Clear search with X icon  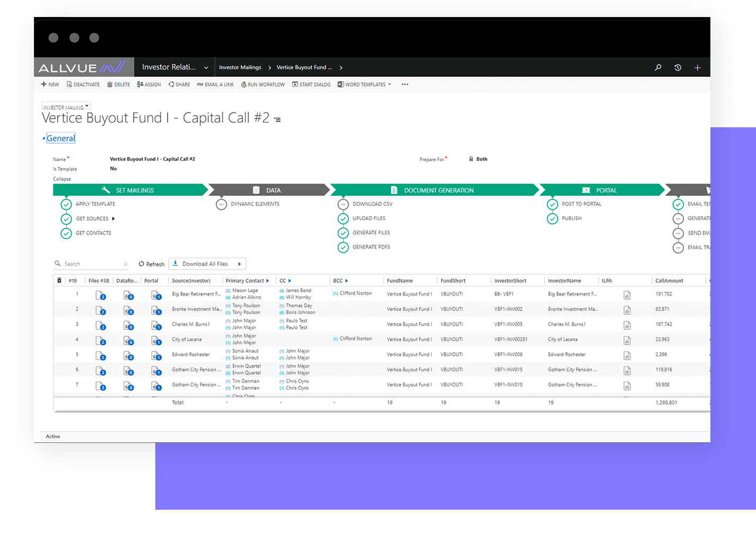click(126, 264)
